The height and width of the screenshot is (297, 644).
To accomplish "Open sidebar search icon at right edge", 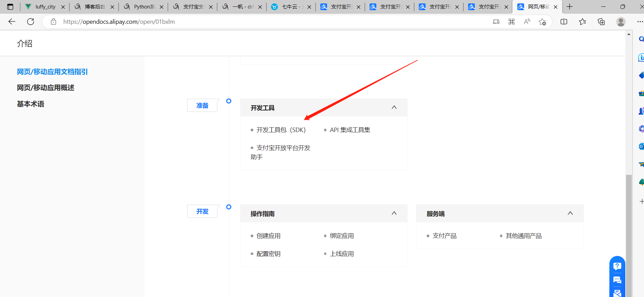I will click(641, 39).
